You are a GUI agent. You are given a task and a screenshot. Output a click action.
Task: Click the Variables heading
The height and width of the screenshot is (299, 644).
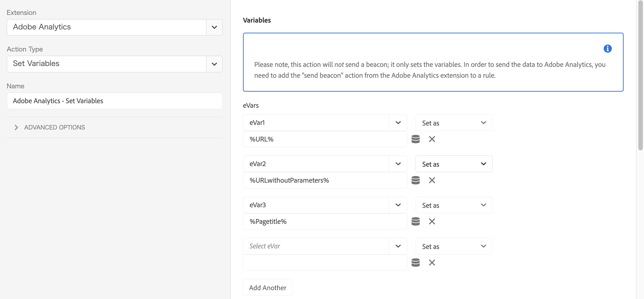click(x=257, y=20)
